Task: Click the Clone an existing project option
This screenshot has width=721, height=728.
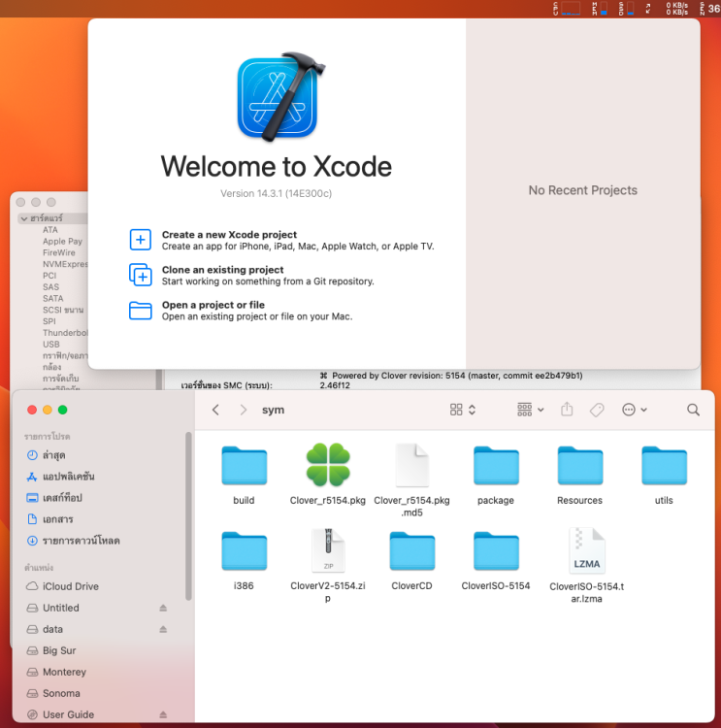Action: click(251, 276)
